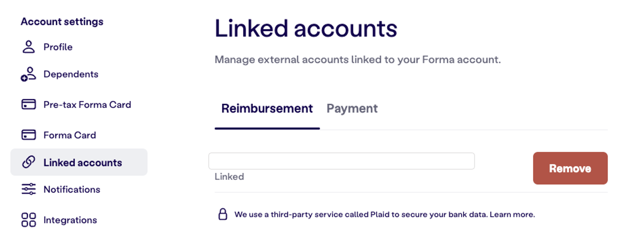This screenshot has width=644, height=244.
Task: Click the Dependents add-person icon
Action: point(29,74)
